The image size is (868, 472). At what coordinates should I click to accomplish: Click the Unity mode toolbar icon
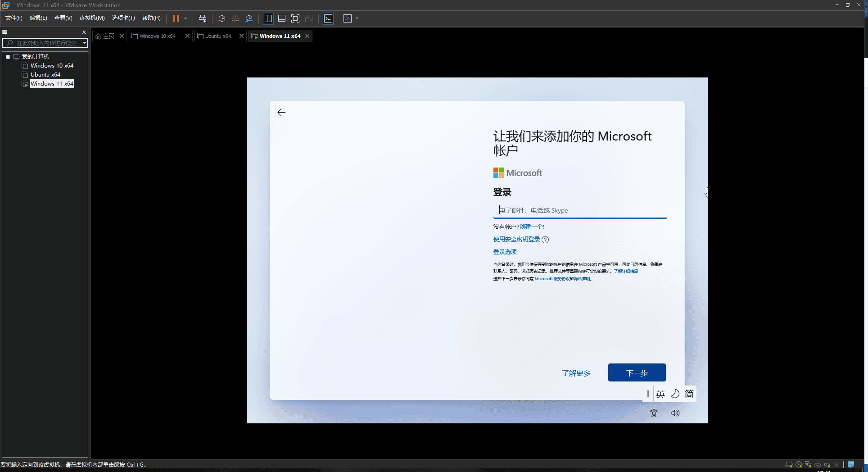tap(309, 18)
